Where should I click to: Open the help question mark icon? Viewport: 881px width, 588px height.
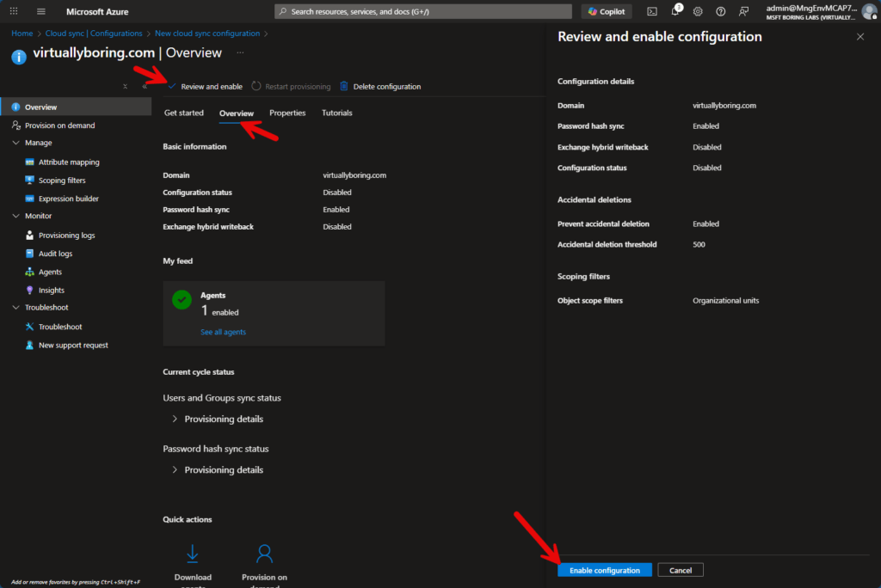720,11
